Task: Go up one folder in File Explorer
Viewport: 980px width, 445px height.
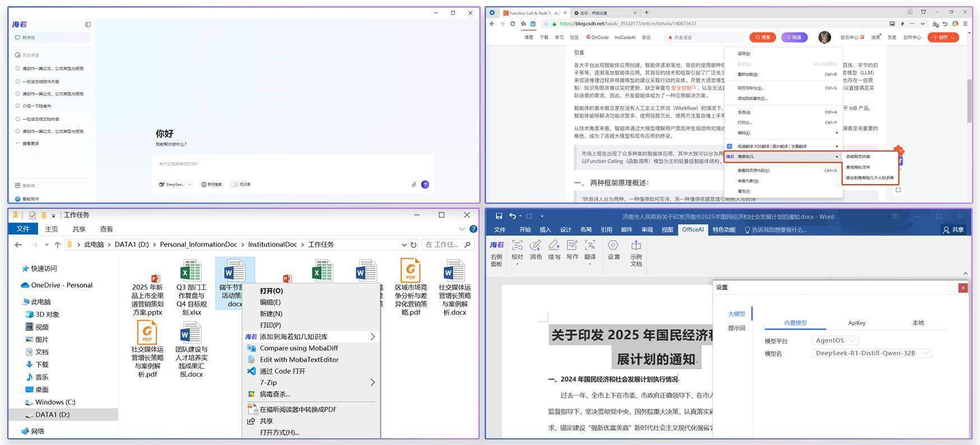Action: [57, 245]
